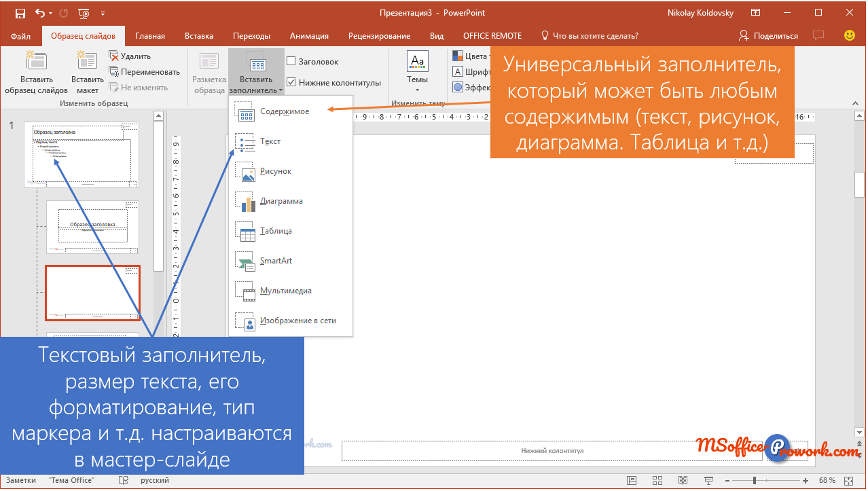Go to the Рецензирование tab
868x491 pixels.
380,36
